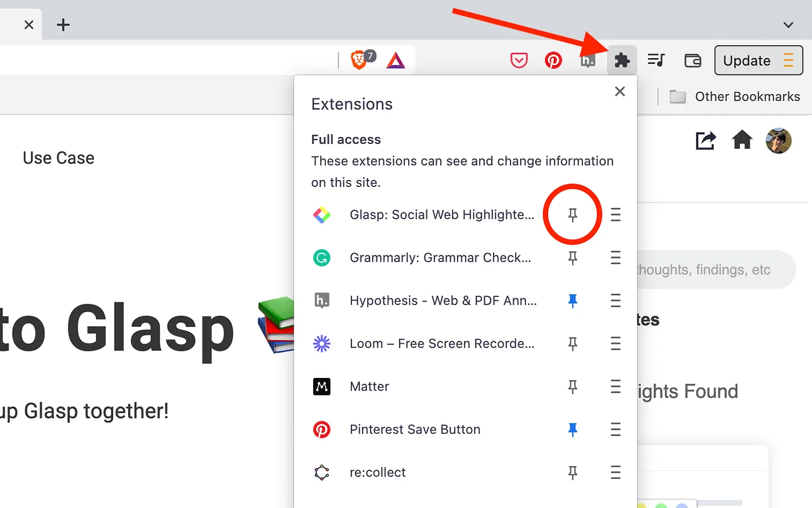The height and width of the screenshot is (508, 812).
Task: Open more options for Grammarly extension
Action: point(615,258)
